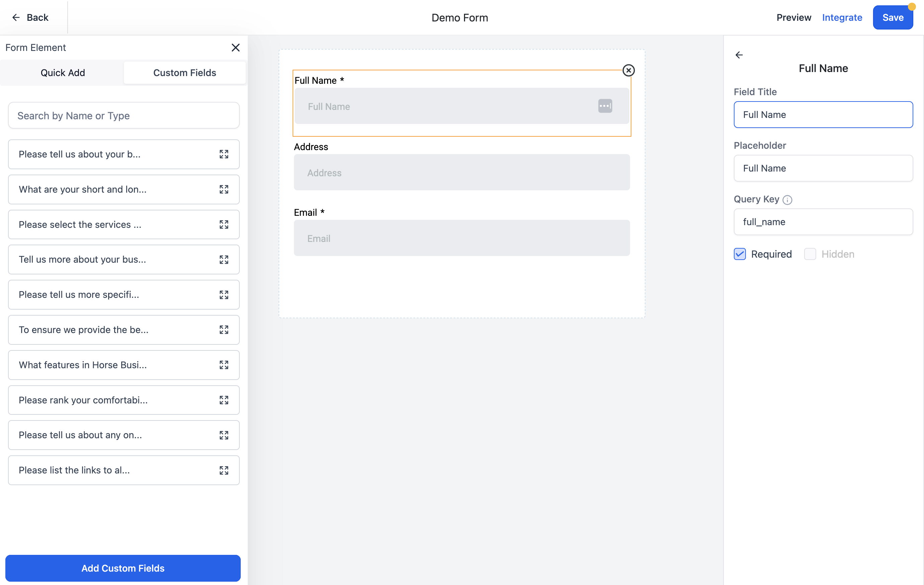Click the Address label in form

pyautogui.click(x=311, y=147)
